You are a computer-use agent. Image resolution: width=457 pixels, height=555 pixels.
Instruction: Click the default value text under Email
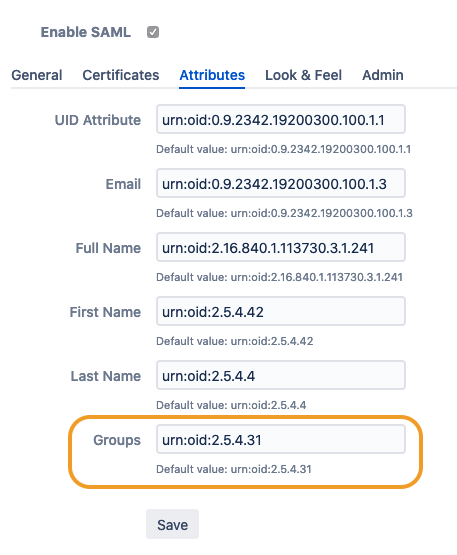click(284, 213)
